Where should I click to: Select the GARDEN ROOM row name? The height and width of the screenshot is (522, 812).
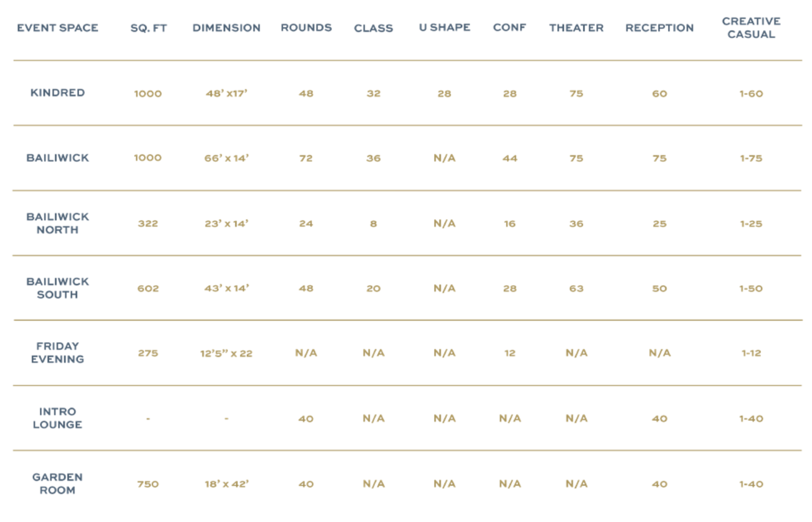coord(58,484)
